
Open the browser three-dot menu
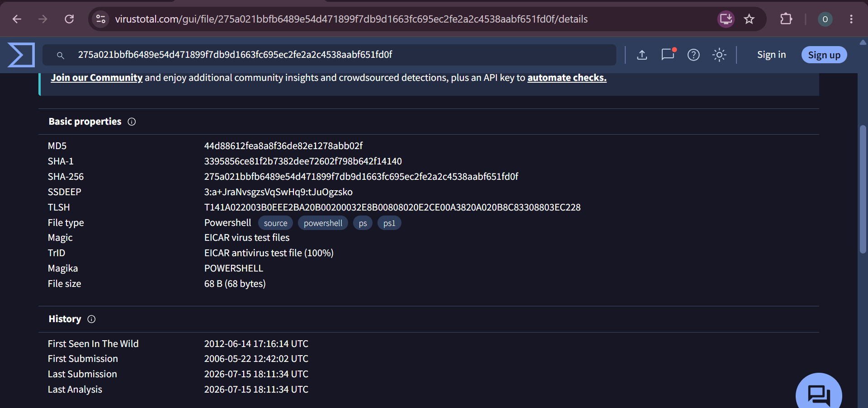pos(851,19)
